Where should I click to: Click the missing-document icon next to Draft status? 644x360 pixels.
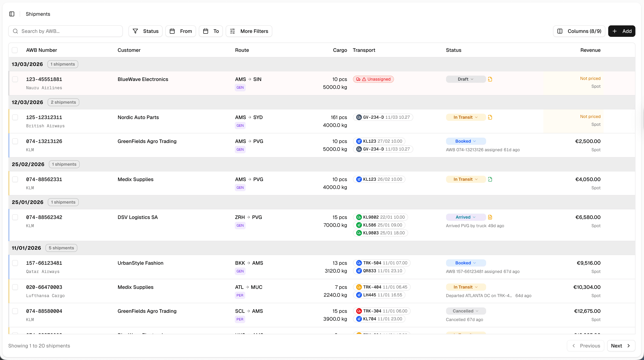coord(490,79)
